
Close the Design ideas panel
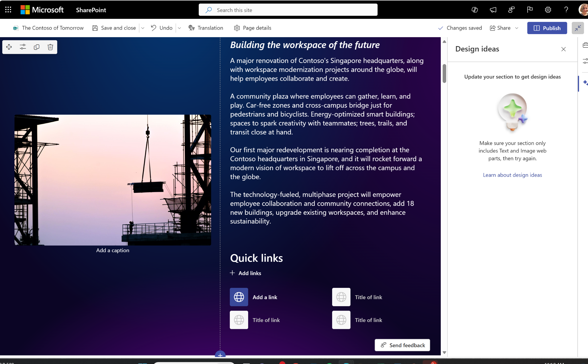point(563,49)
